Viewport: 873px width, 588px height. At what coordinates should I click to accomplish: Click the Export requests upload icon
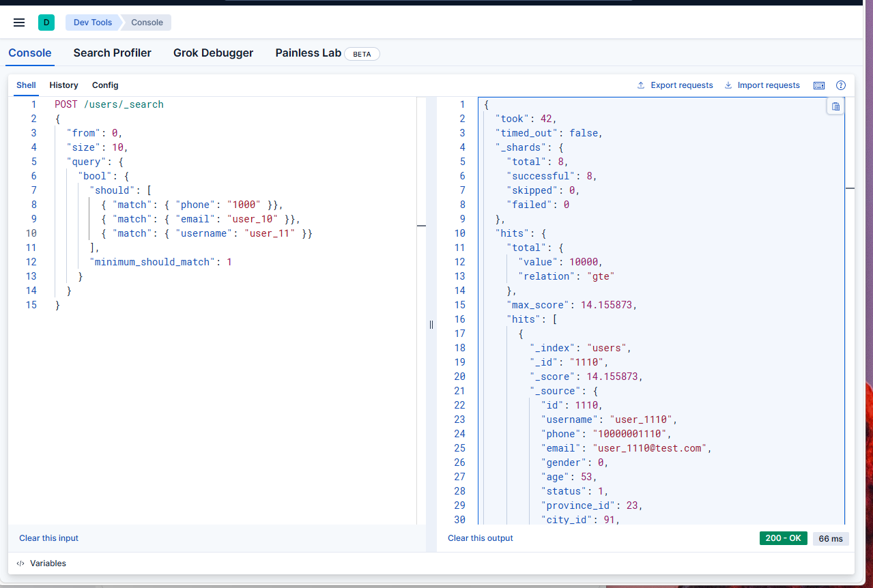coord(641,85)
